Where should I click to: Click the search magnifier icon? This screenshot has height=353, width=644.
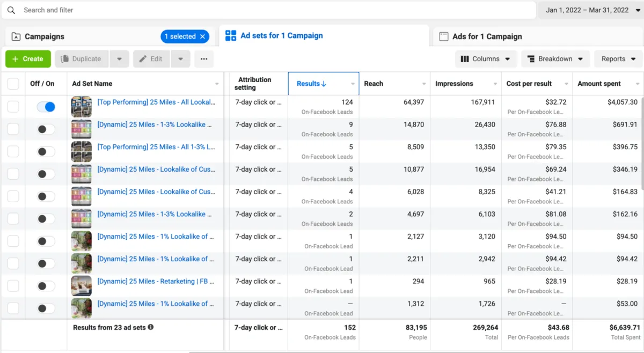11,10
